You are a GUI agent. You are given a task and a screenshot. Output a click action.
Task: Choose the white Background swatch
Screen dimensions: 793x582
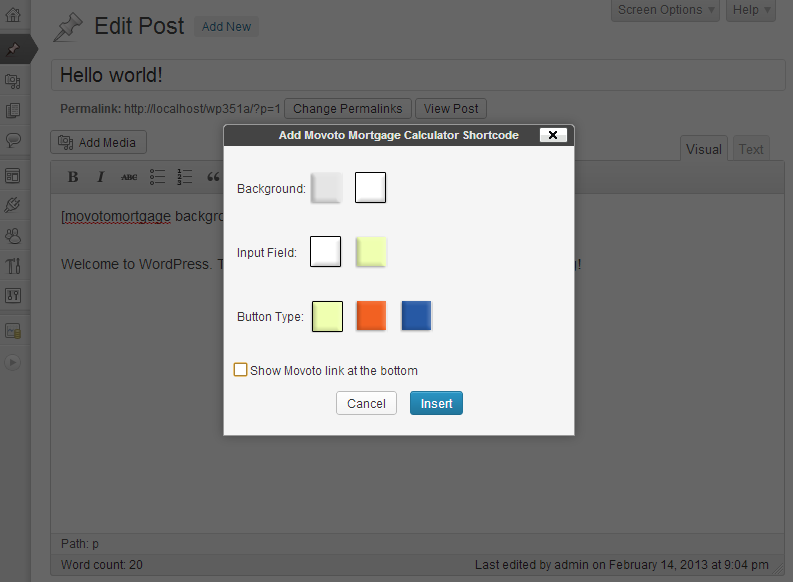pyautogui.click(x=370, y=188)
